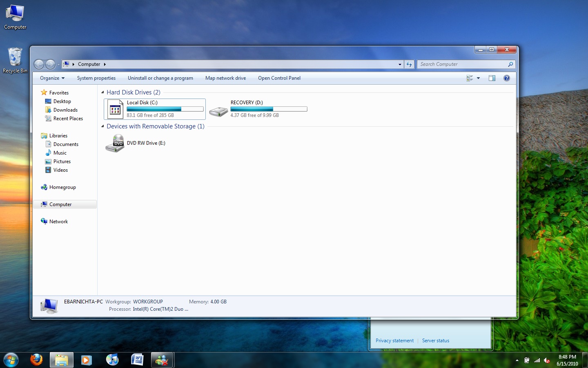The width and height of the screenshot is (588, 368).
Task: Click Map network drive in toolbar
Action: pyautogui.click(x=225, y=78)
